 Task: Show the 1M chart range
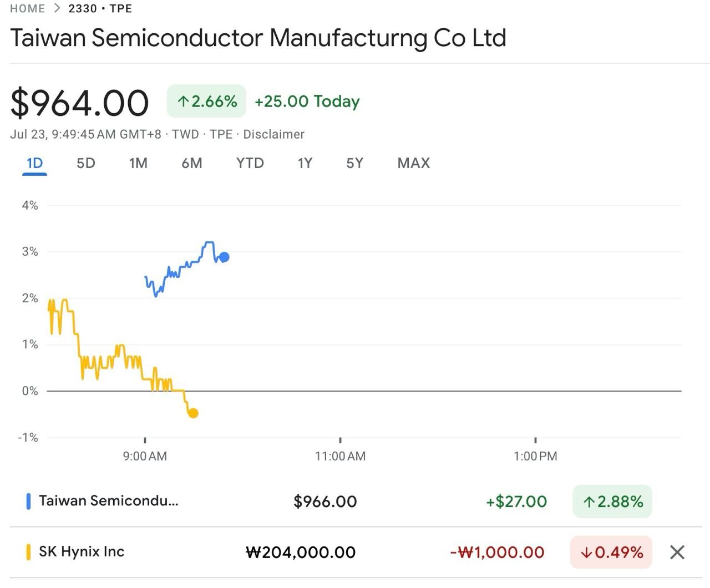click(x=138, y=163)
